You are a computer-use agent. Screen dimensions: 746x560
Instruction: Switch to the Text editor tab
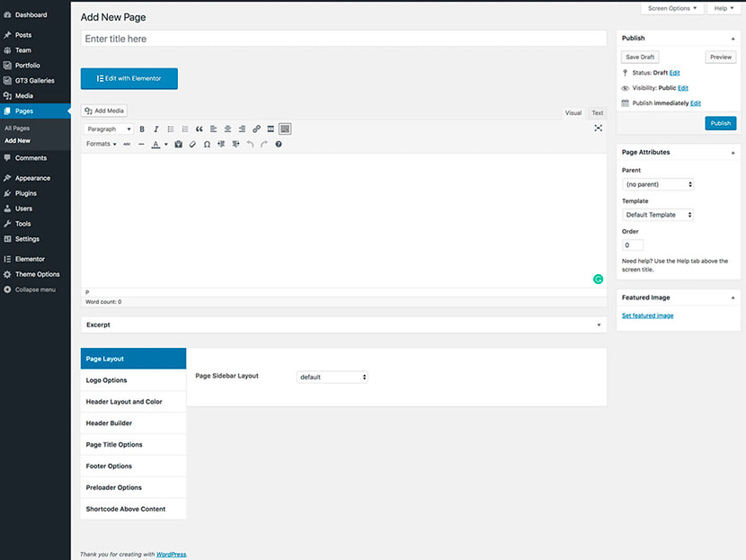pyautogui.click(x=597, y=112)
